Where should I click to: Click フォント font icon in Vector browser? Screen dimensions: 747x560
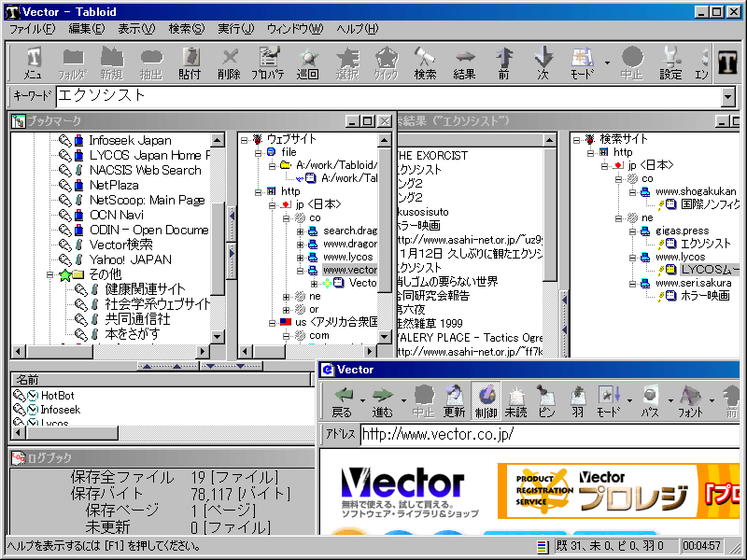tap(690, 401)
